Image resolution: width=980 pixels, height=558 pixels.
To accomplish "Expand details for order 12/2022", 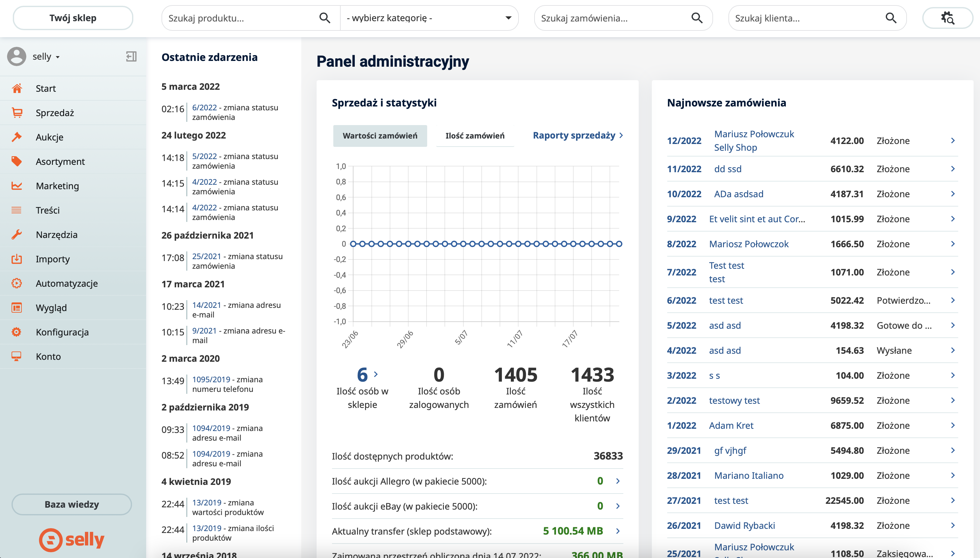I will point(953,140).
